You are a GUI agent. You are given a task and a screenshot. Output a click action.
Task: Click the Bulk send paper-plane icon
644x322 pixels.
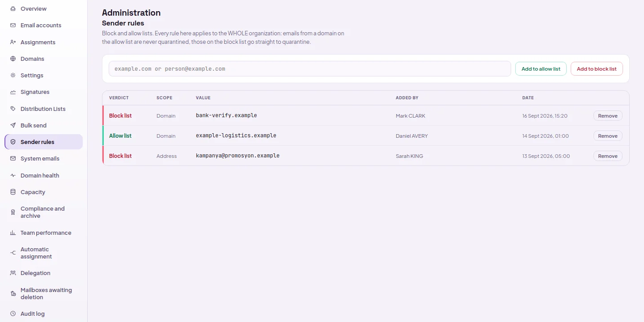tap(13, 125)
